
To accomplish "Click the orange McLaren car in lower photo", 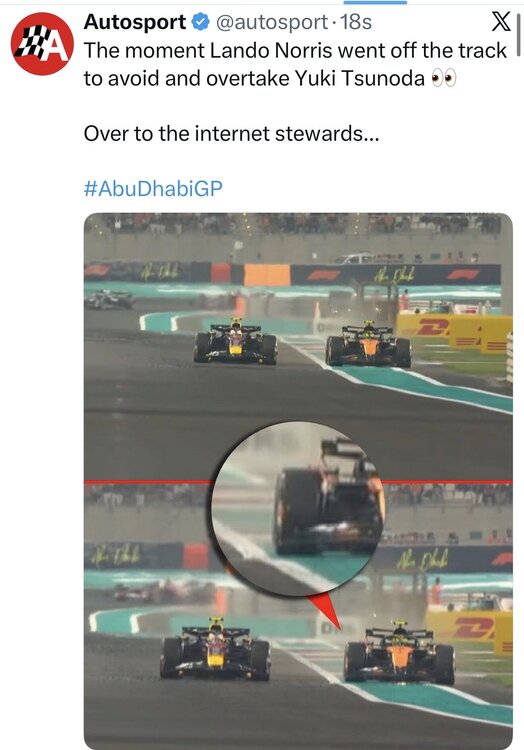I will tap(400, 653).
